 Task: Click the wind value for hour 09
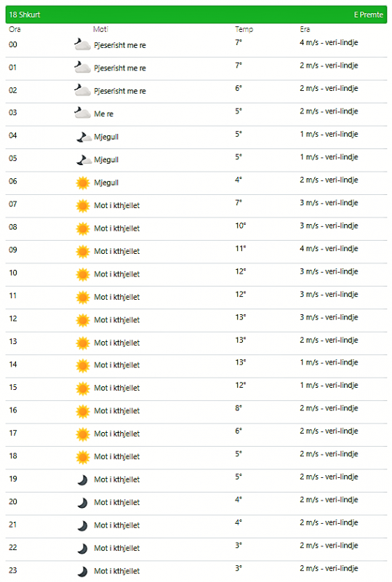coord(329,249)
